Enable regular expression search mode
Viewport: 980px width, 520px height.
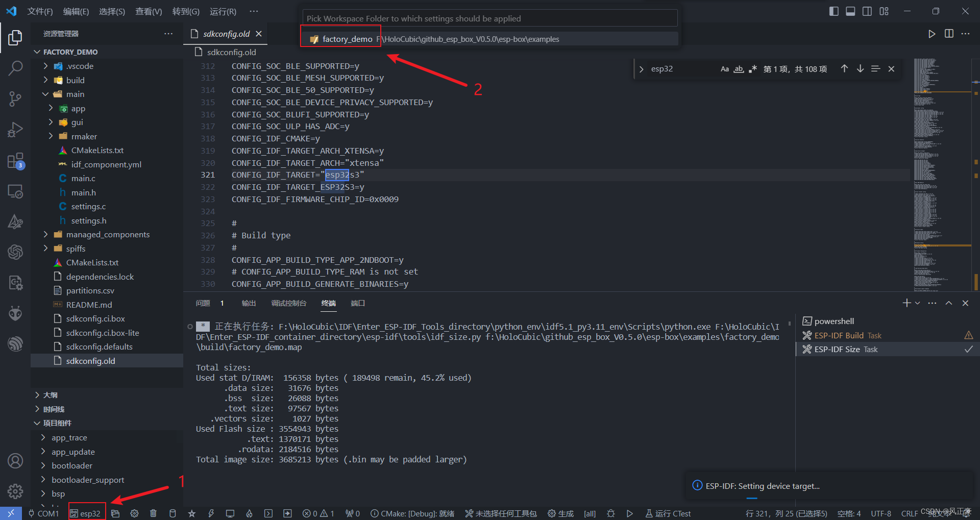(752, 68)
